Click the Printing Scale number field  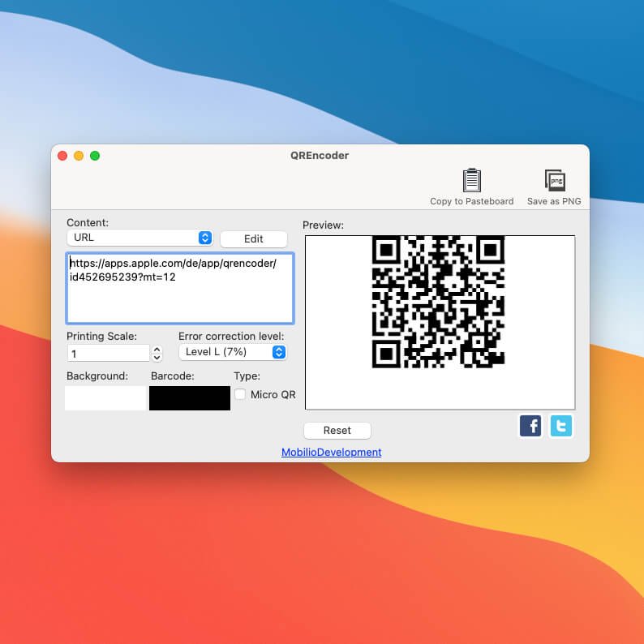(x=109, y=353)
